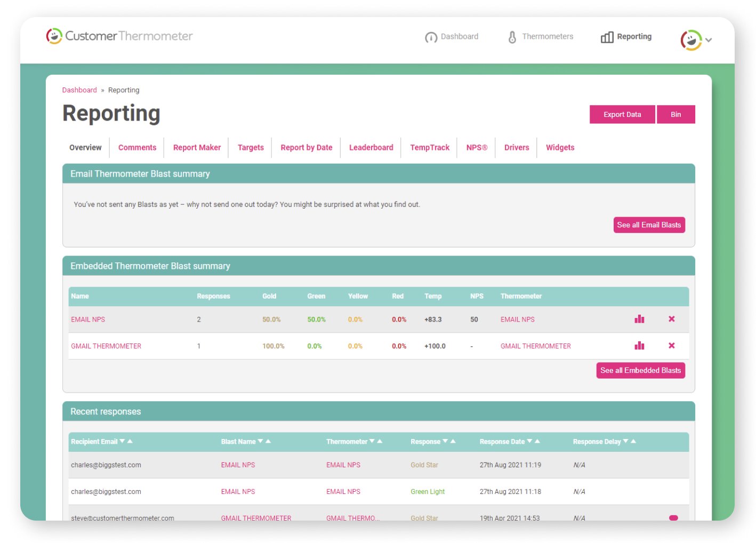Screen dimensions: 756x543
Task: Sort Response column descending
Action: [445, 441]
